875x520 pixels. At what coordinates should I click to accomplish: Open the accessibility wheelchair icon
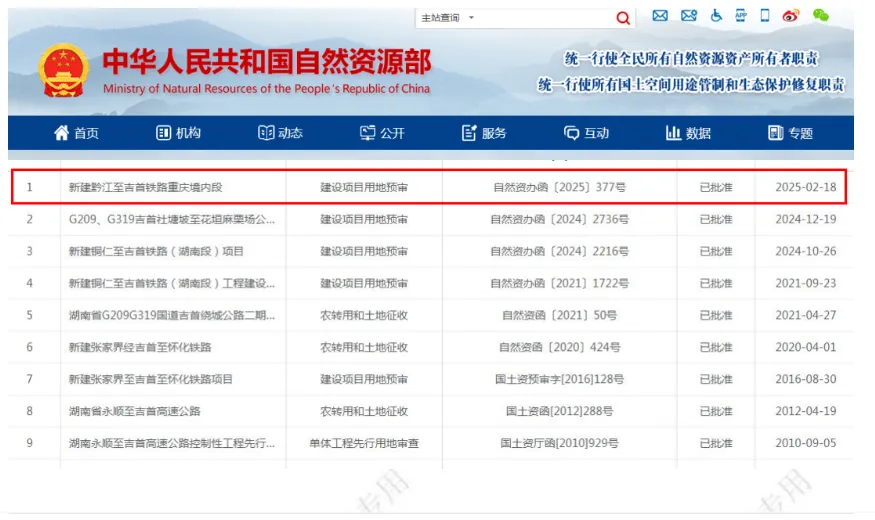point(716,16)
